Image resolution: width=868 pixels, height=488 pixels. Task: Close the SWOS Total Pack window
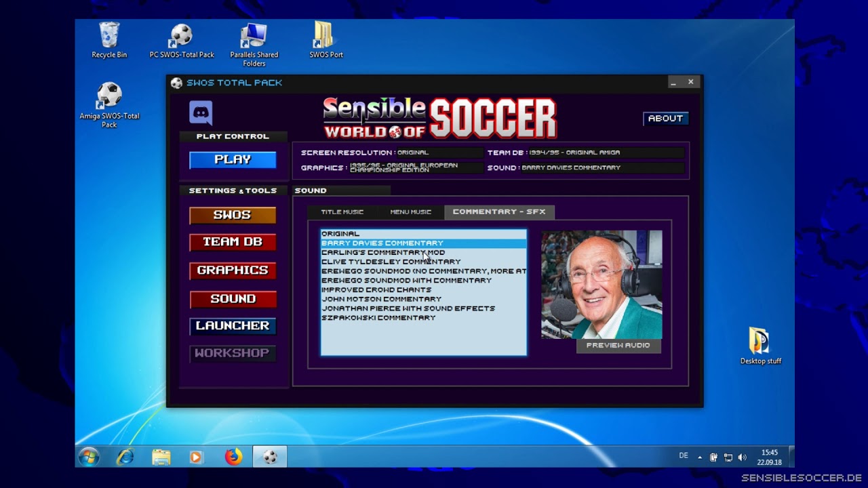click(691, 82)
